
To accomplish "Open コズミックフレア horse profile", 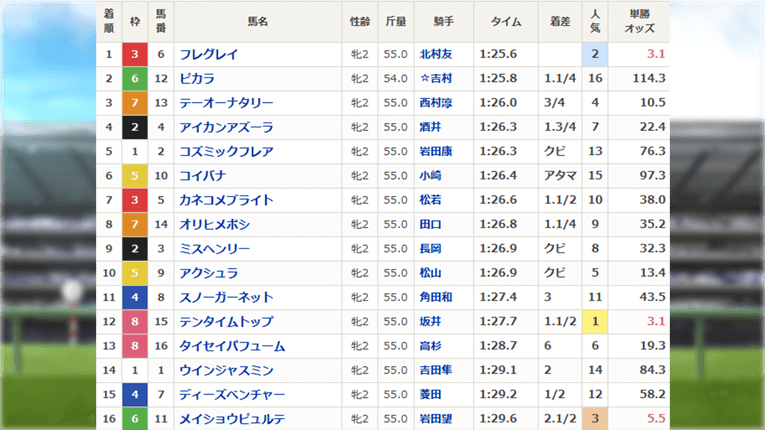I will coord(226,152).
